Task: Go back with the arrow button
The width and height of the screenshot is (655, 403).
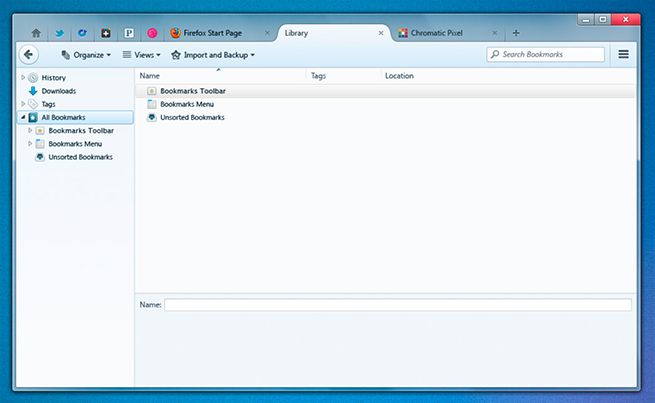Action: click(x=28, y=55)
